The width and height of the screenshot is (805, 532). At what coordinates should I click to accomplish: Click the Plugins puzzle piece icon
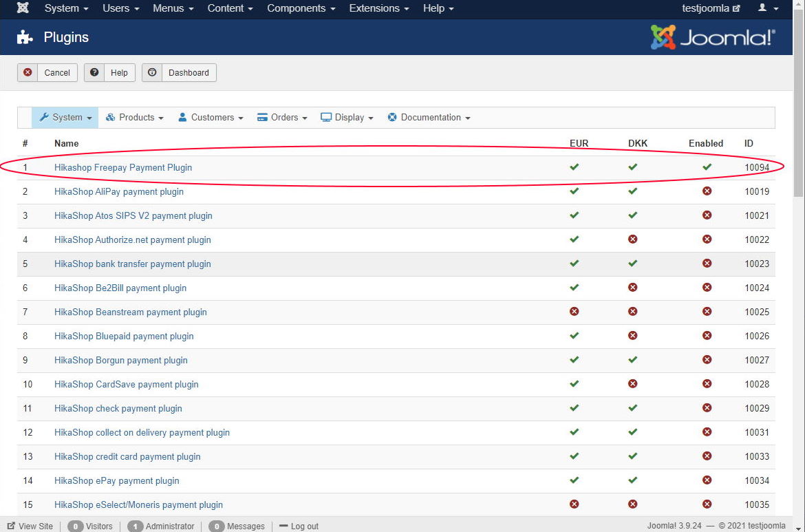[x=25, y=37]
